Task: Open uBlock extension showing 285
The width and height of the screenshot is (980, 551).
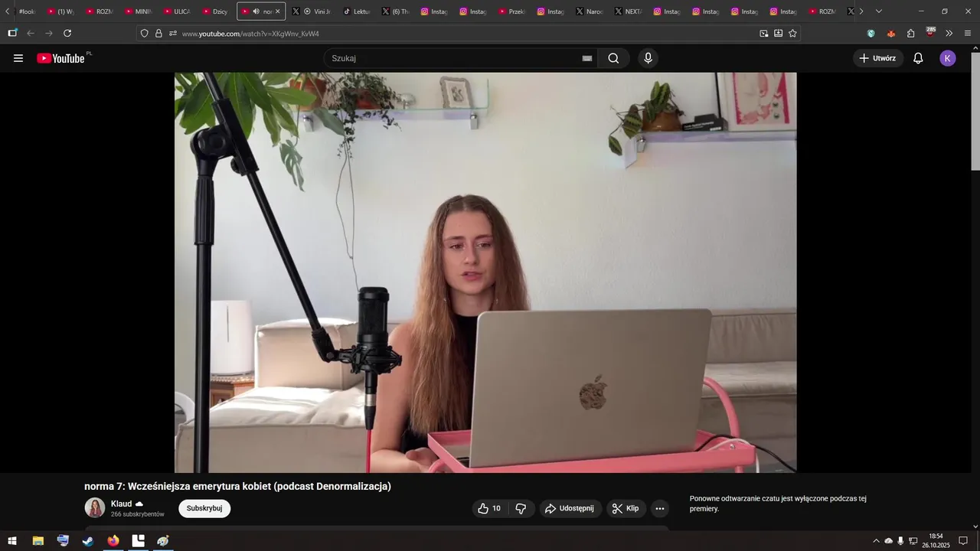Action: (930, 32)
